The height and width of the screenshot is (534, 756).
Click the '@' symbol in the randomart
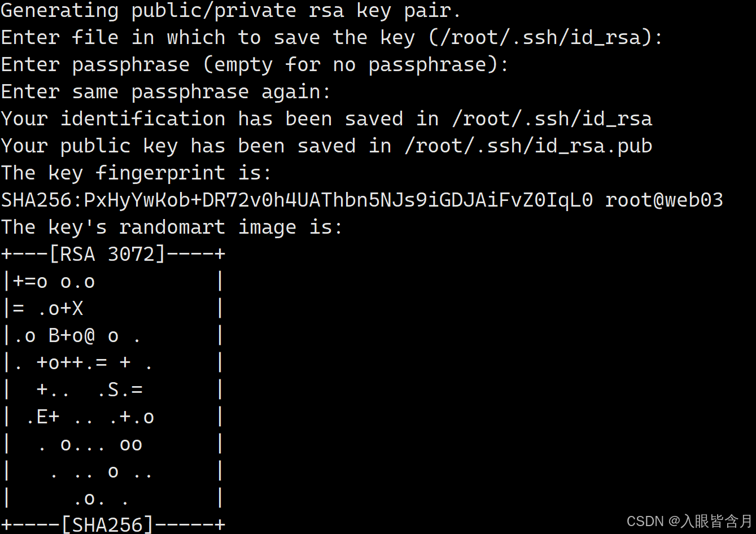[x=89, y=336]
